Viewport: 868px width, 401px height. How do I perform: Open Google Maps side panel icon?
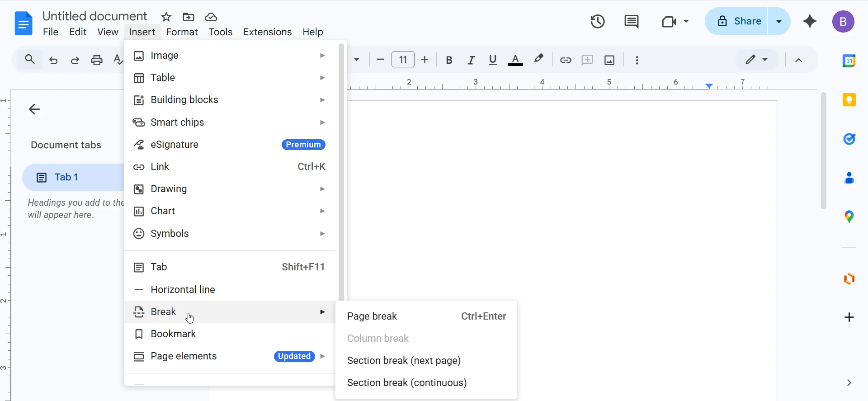click(849, 217)
